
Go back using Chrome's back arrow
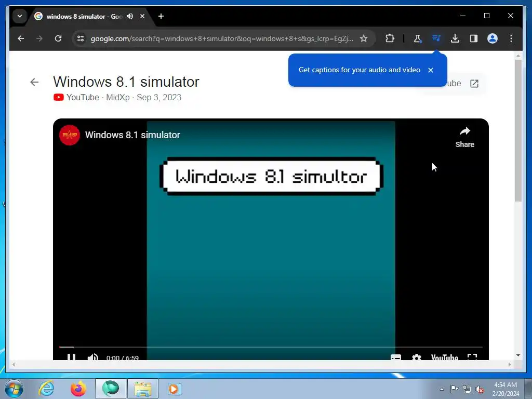click(21, 38)
